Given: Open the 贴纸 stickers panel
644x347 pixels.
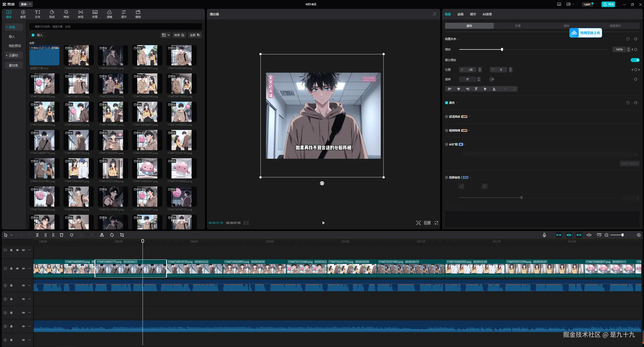Looking at the screenshot, I should pos(52,14).
